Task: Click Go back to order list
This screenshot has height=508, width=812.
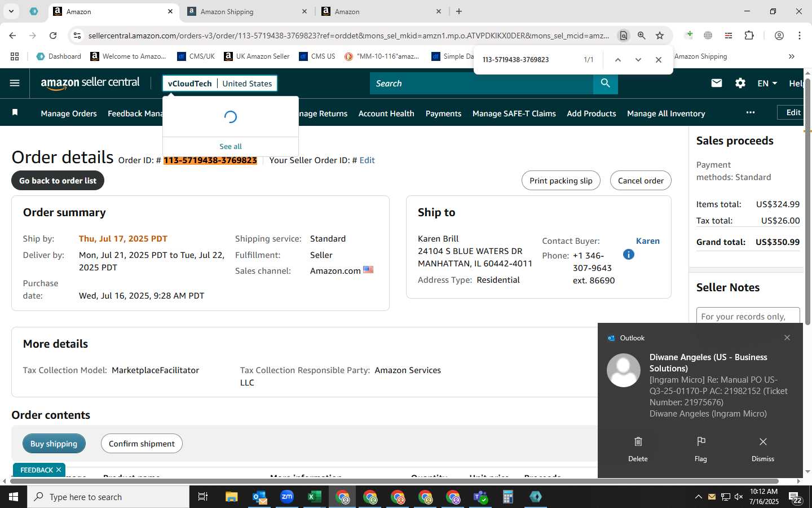Action: [x=58, y=181]
